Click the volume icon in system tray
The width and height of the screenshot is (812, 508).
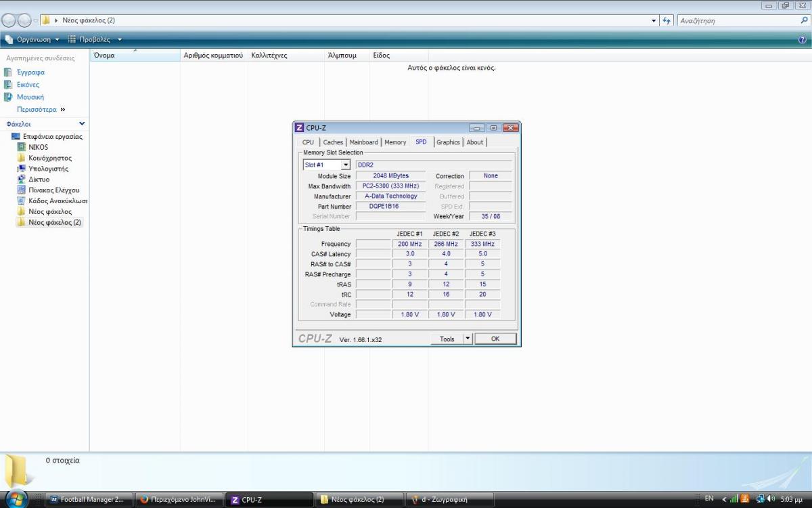[x=771, y=499]
